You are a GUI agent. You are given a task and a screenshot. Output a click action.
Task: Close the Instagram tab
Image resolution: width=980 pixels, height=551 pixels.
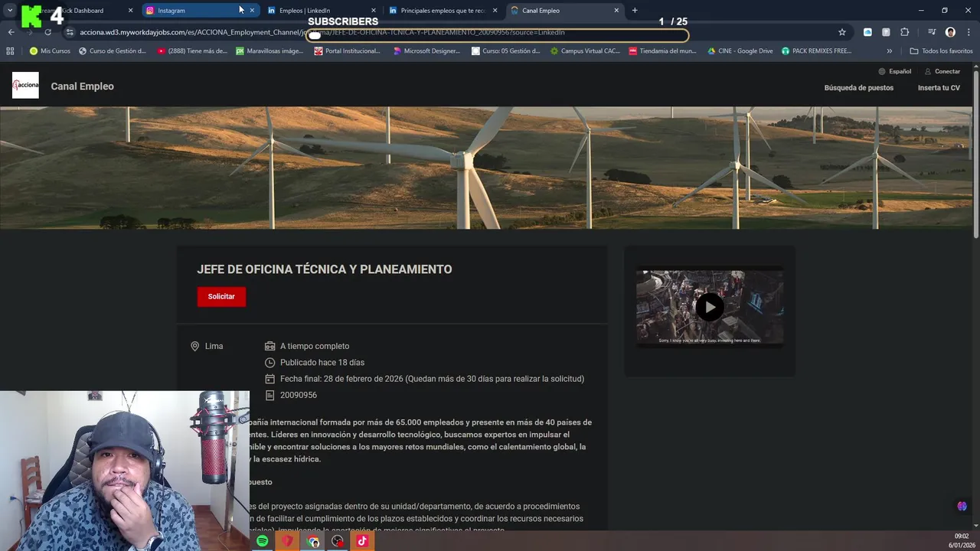[252, 11]
